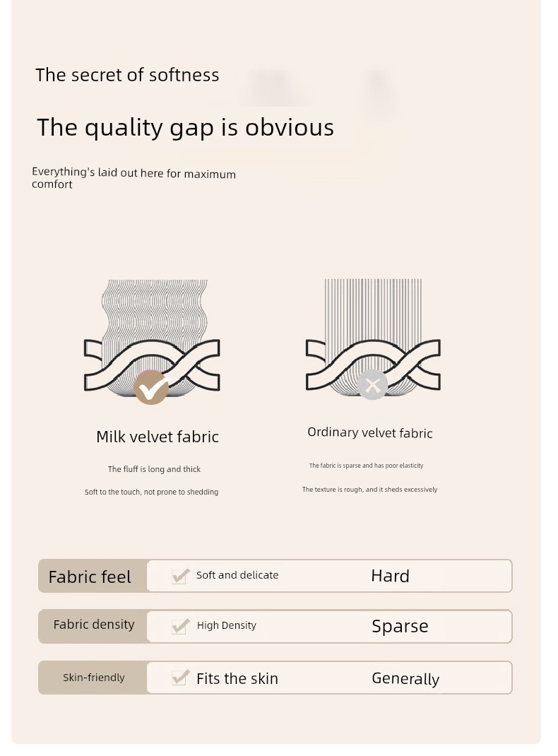Click The secret of softness heading

(x=127, y=75)
